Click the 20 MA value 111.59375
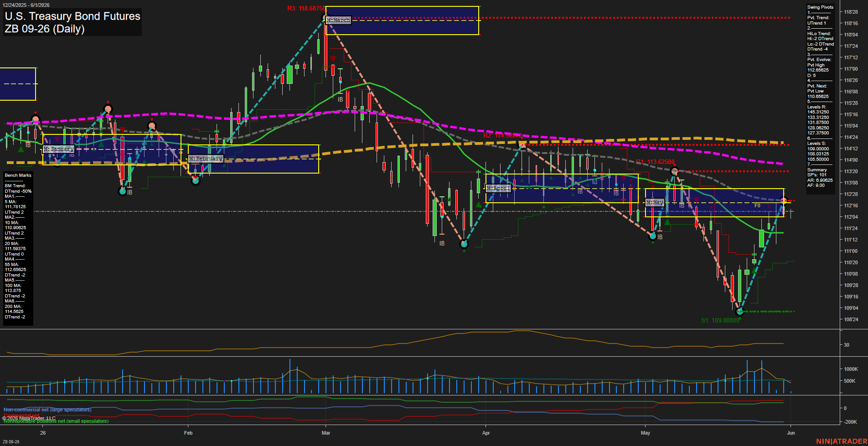The height and width of the screenshot is (446, 868). click(15, 249)
